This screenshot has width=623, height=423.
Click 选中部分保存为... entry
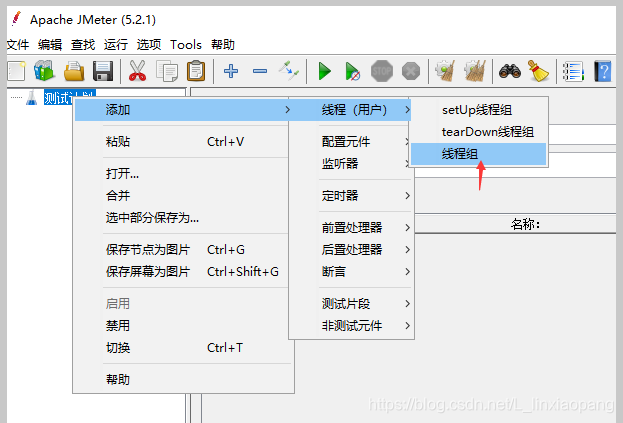183,218
